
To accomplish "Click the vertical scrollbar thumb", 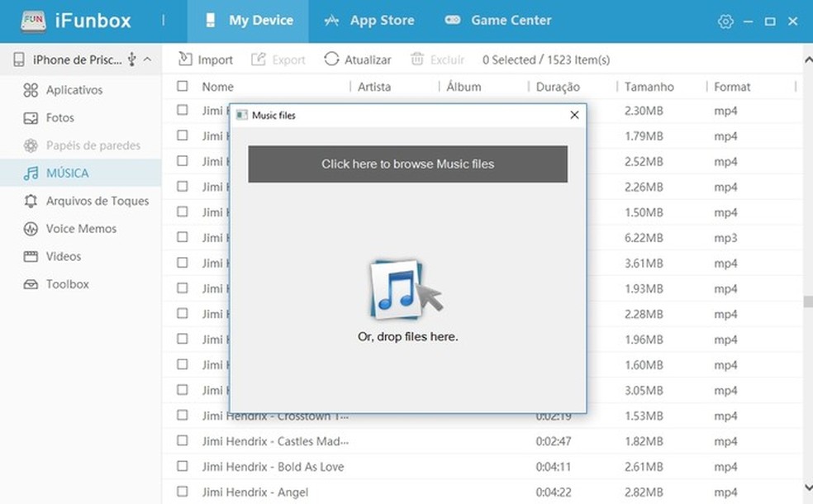I will [808, 302].
